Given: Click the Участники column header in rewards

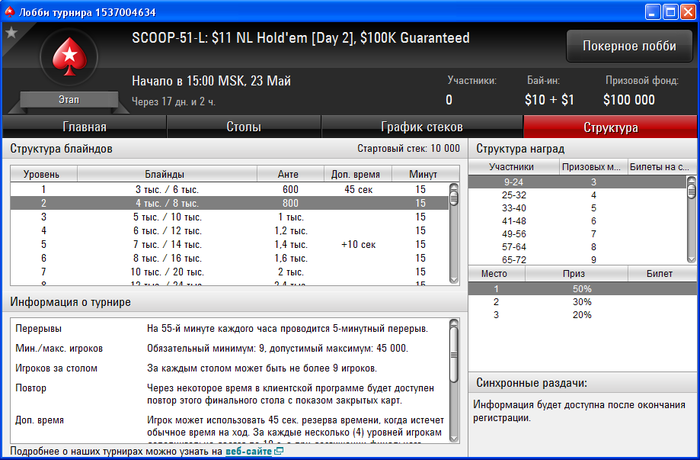Looking at the screenshot, I should (x=513, y=167).
